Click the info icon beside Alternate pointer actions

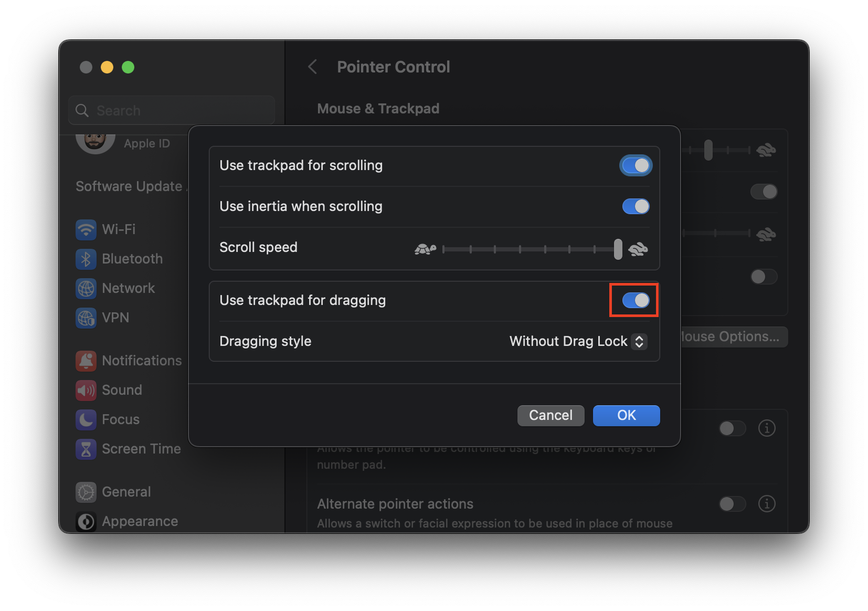767,504
